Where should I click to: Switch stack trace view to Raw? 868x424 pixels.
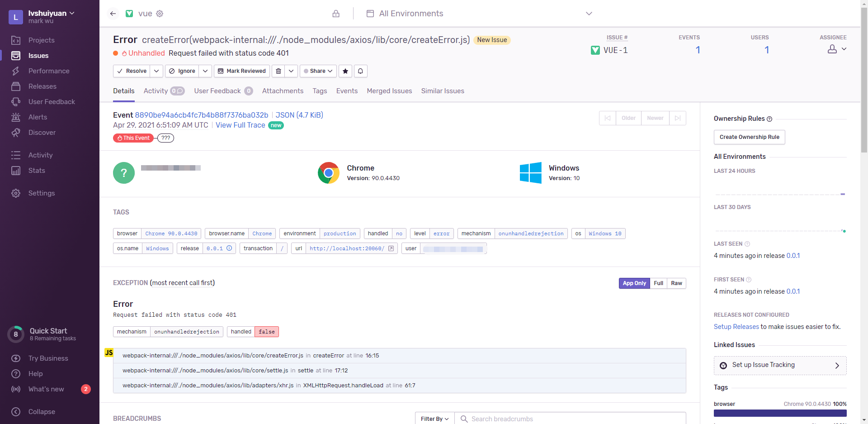coord(676,283)
